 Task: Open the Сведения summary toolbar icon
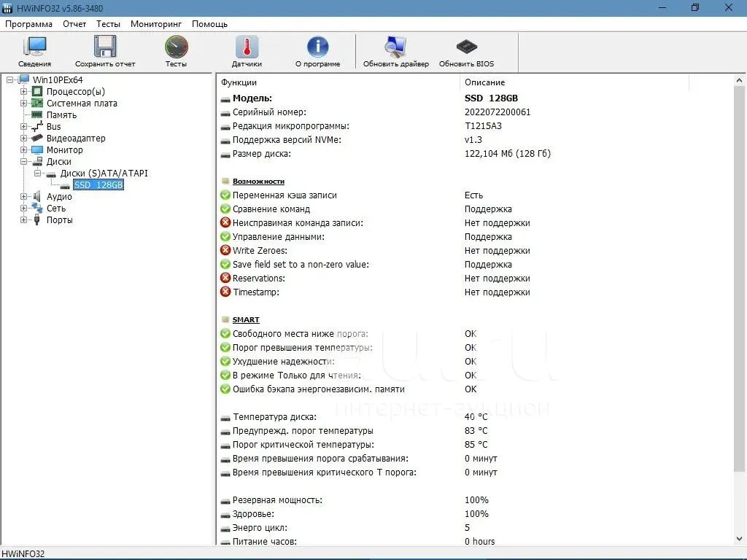coord(35,47)
